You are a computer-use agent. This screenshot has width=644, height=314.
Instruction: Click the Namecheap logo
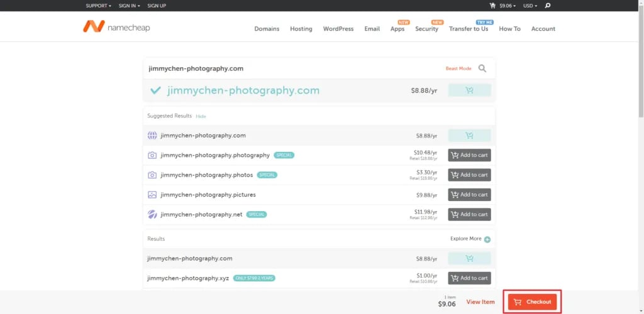click(x=116, y=26)
